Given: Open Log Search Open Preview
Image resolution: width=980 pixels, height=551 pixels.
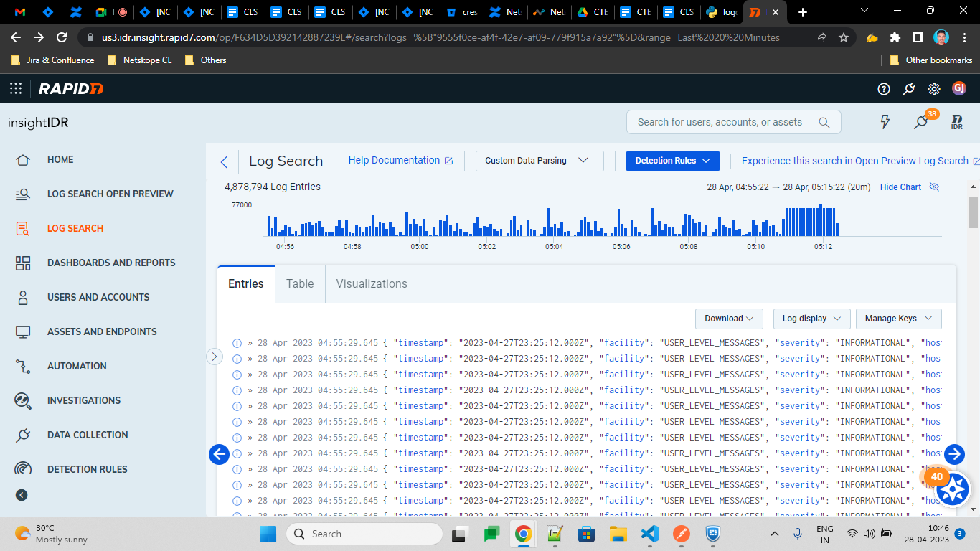Looking at the screenshot, I should [x=110, y=194].
